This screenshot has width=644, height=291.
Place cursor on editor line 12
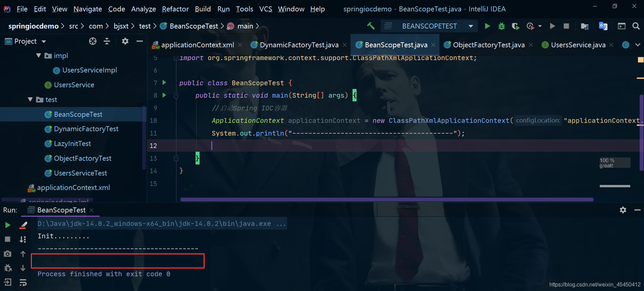396,146
